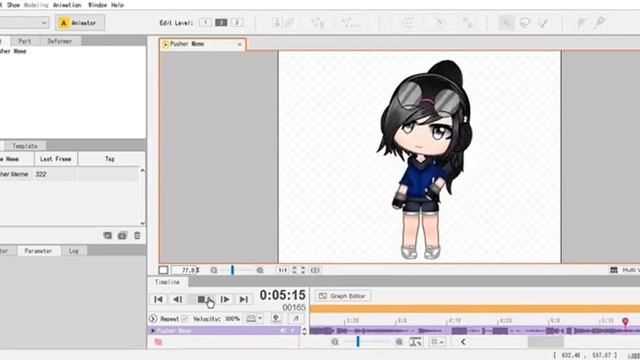Expand the Pusher Meme timeline track

click(153, 331)
